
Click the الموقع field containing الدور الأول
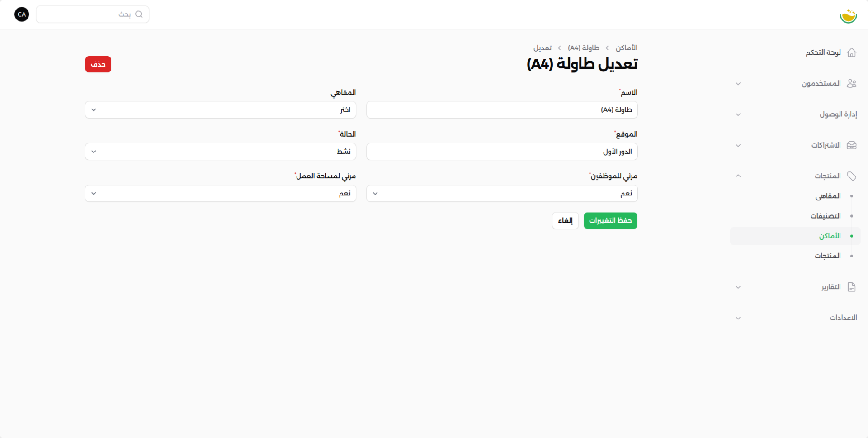(x=502, y=152)
